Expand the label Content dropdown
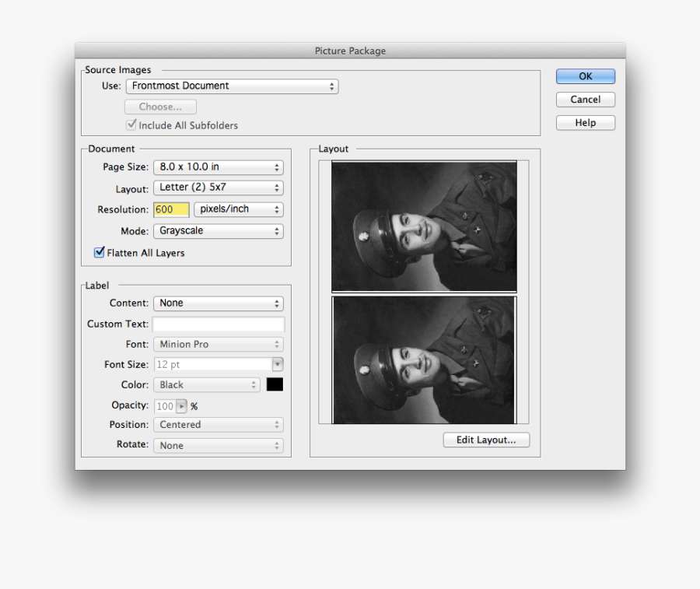 coord(218,303)
